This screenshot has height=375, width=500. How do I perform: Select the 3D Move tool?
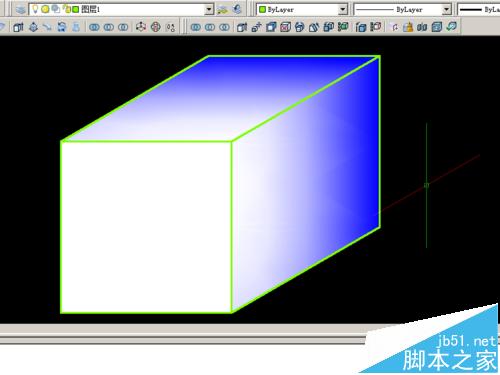point(141,27)
